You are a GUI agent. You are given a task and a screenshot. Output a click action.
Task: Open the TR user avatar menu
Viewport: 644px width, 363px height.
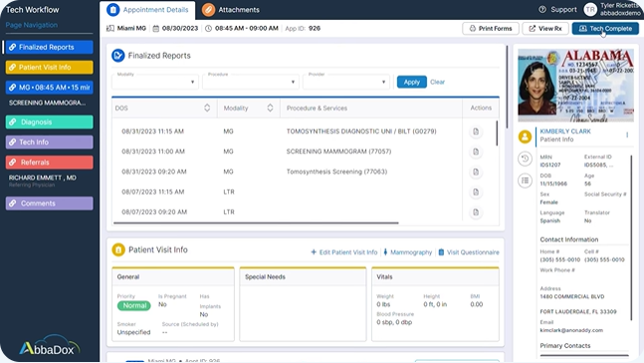[x=590, y=9]
